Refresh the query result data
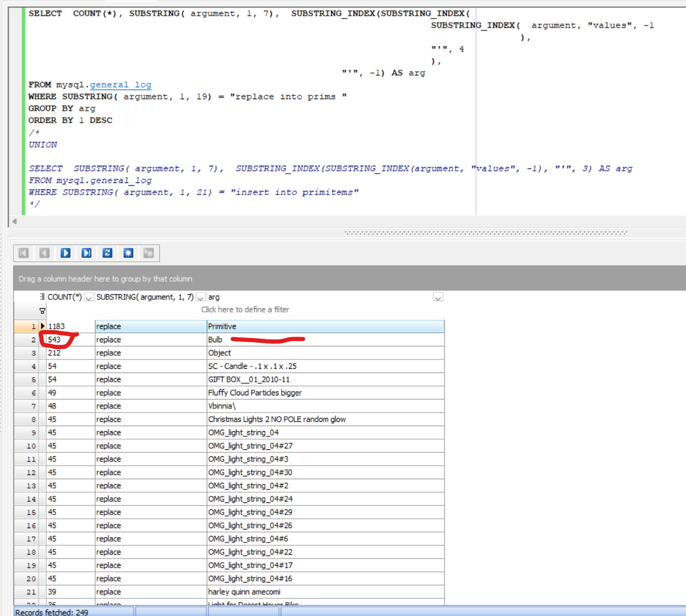Screen dimensions: 686x616 tap(108, 253)
